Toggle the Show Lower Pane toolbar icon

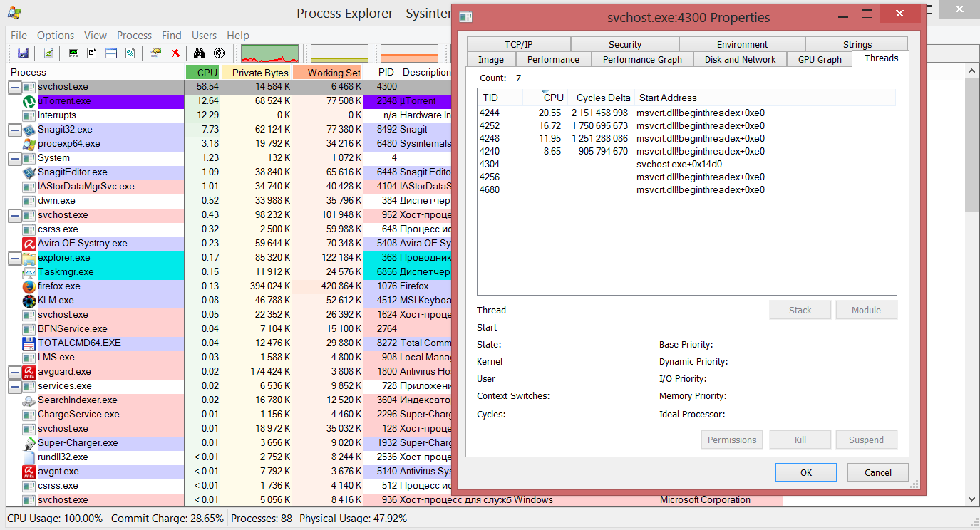click(x=111, y=53)
